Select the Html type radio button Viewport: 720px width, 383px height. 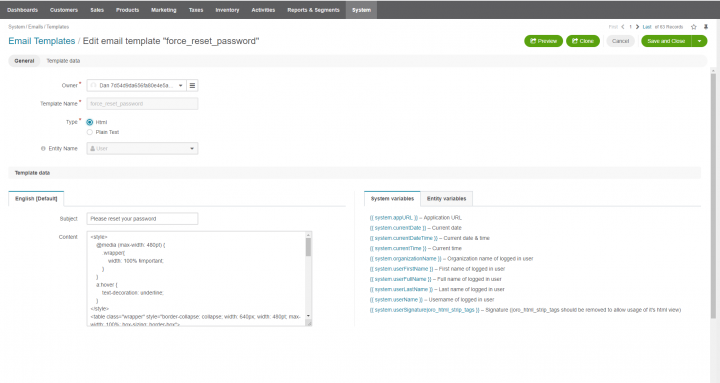(90, 122)
